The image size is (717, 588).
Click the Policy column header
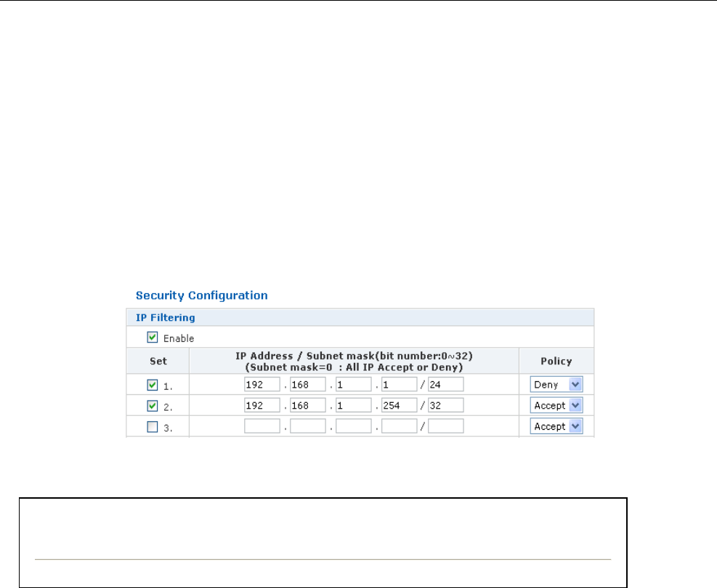coord(556,361)
